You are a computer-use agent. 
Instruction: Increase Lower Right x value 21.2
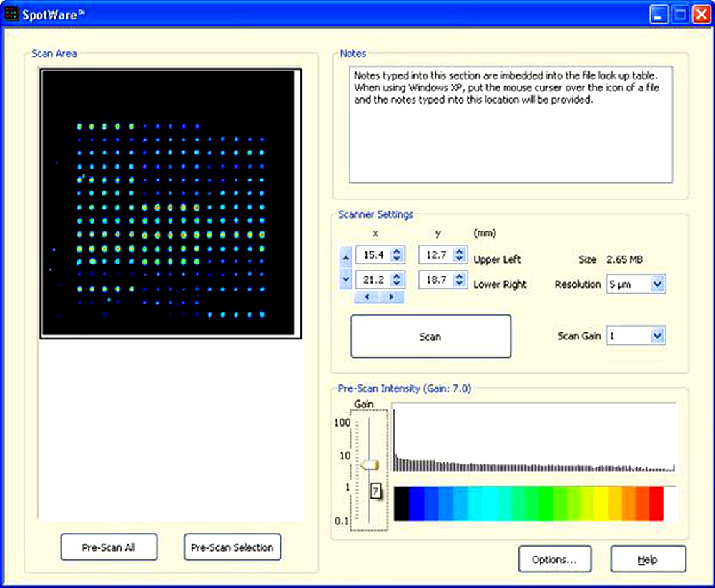(397, 276)
